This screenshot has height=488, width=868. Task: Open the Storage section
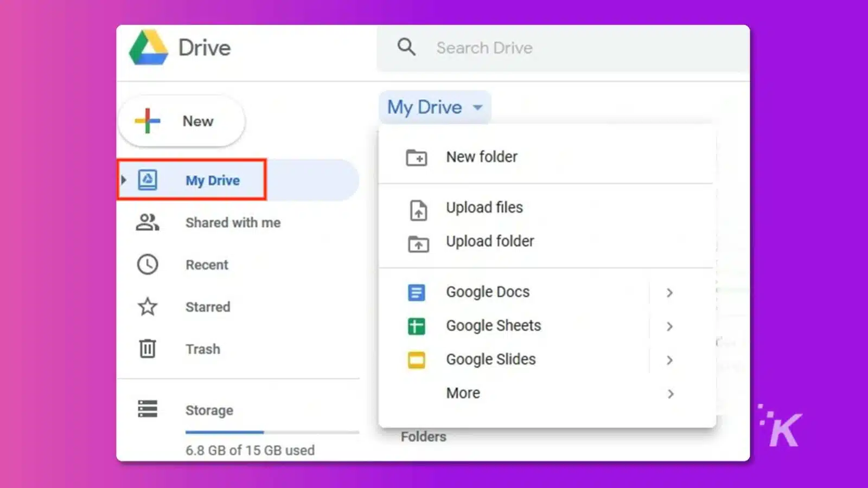pyautogui.click(x=209, y=410)
